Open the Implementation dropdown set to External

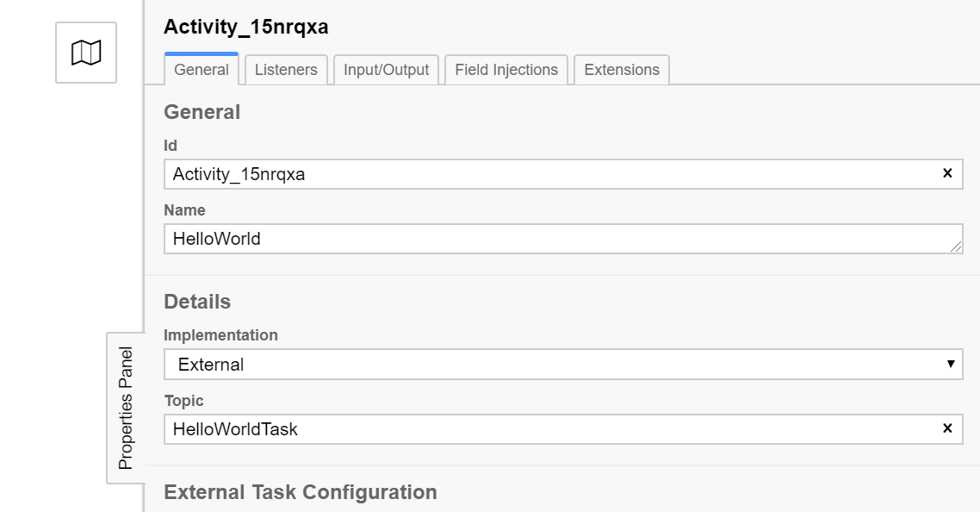pyautogui.click(x=563, y=365)
